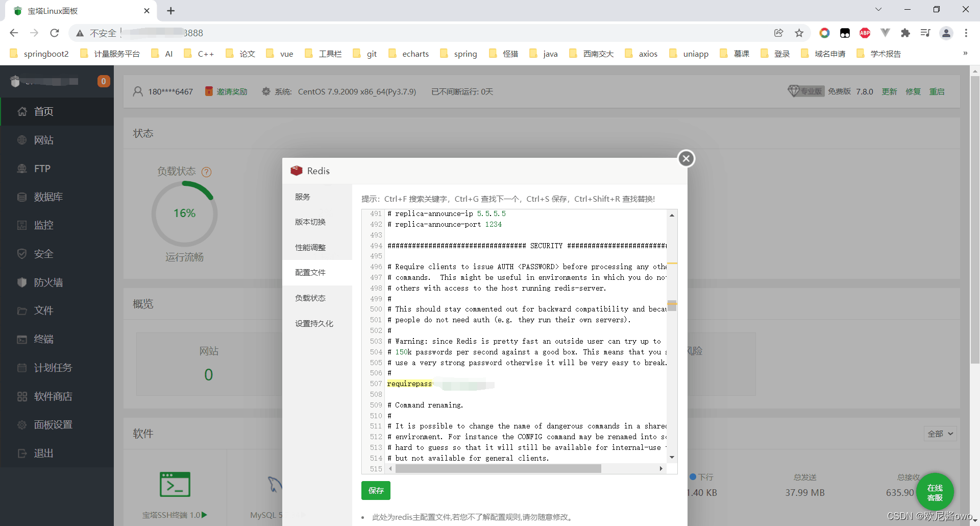The width and height of the screenshot is (980, 526).
Task: Click the media control playlist icon
Action: point(925,33)
